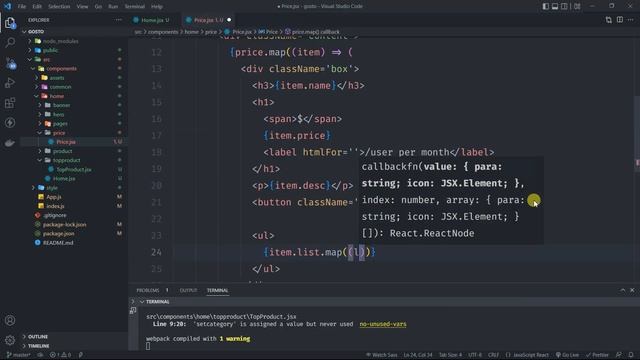640x360 pixels.
Task: Open the Help menu
Action: pyautogui.click(x=157, y=7)
